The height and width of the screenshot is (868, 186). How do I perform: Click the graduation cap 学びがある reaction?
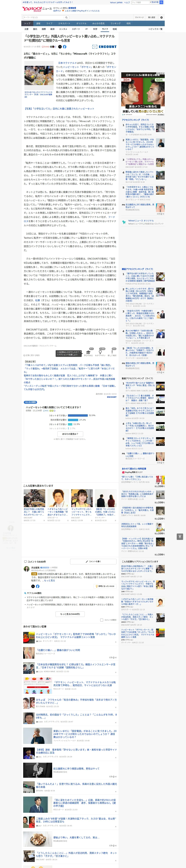coord(89,352)
